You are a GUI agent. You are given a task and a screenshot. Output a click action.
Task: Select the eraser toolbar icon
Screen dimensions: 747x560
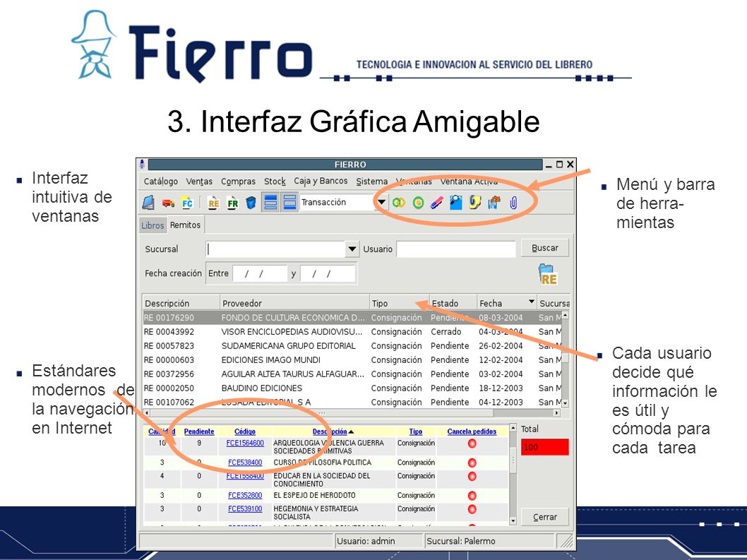[436, 203]
